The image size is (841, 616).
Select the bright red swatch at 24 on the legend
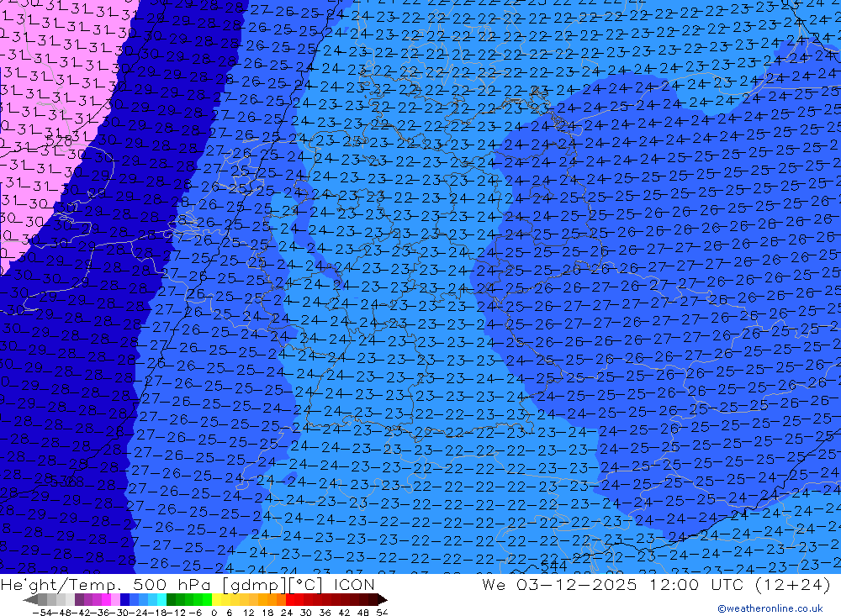pos(290,599)
